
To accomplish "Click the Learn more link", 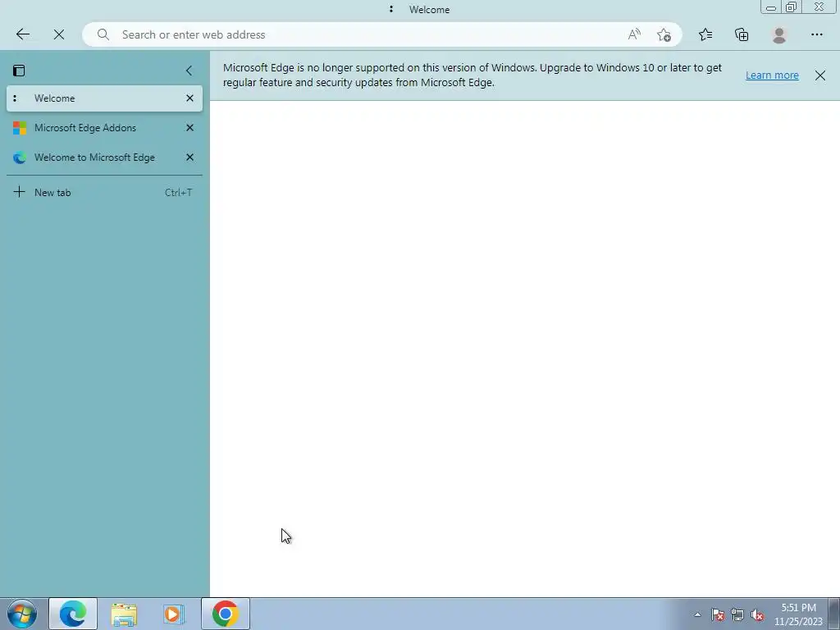I will [x=772, y=75].
